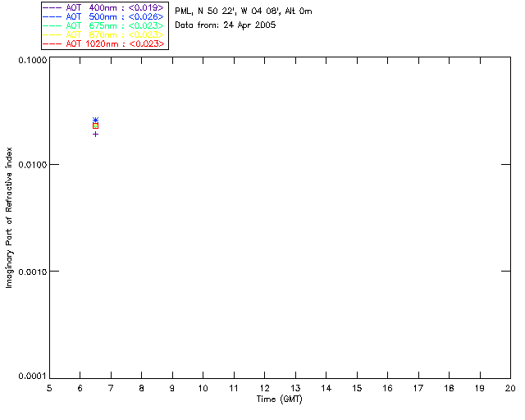The image size is (525, 420).
Task: Click the 20 tick on the time axis
Action: tap(509, 388)
